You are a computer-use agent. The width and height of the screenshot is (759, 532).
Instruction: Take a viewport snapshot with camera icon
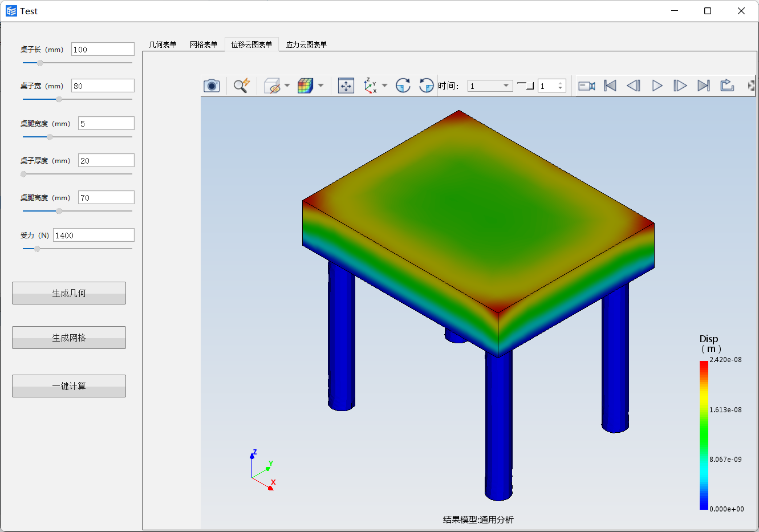[x=212, y=86]
